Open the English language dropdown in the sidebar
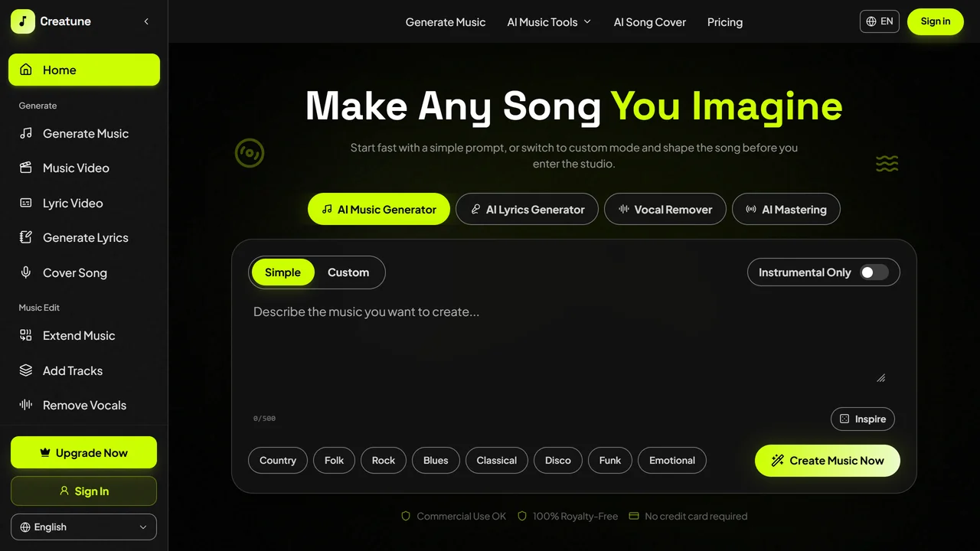Image resolution: width=980 pixels, height=551 pixels. tap(83, 527)
